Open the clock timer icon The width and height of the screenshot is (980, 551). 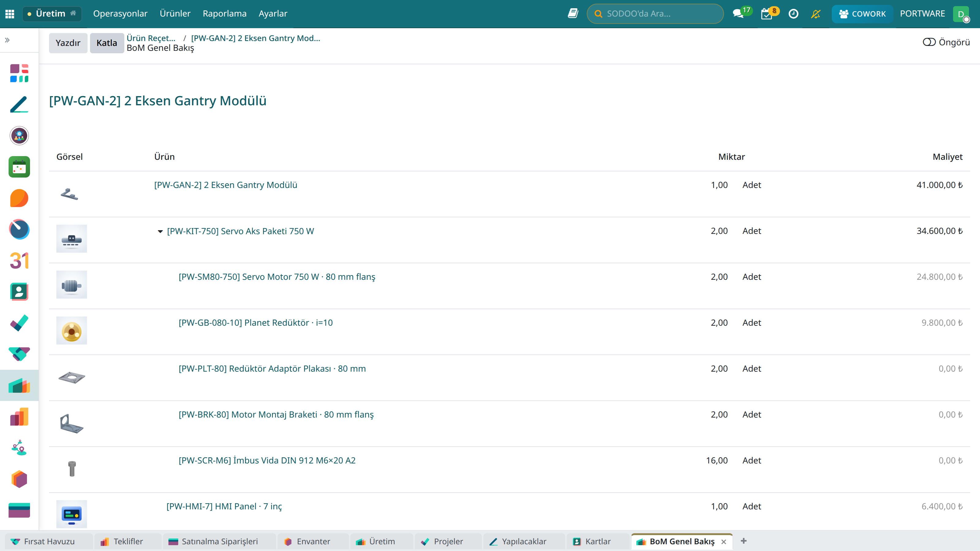(x=793, y=14)
